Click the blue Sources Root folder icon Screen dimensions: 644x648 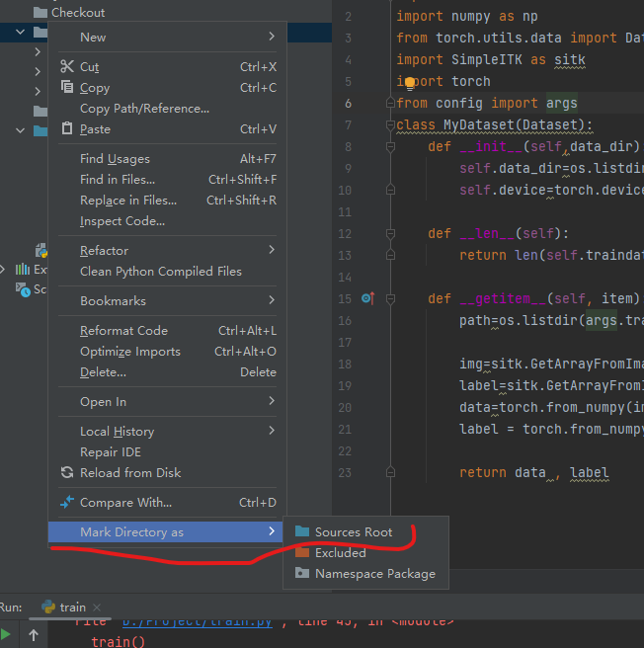pos(302,531)
